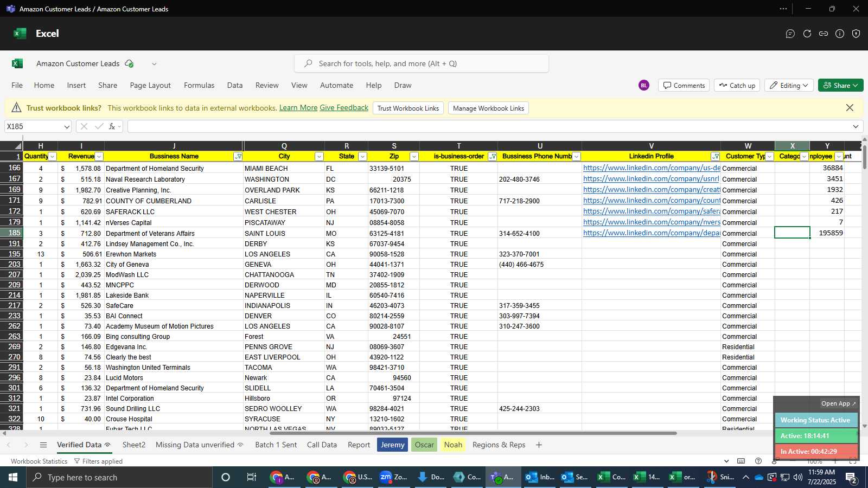Viewport: 868px width, 488px height.
Task: Open the Linkedin Profile filter button
Action: tap(715, 156)
